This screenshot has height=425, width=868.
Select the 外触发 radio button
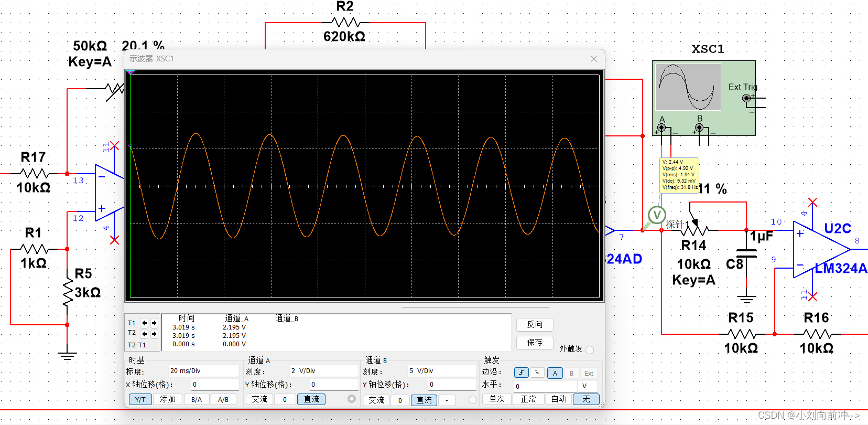coord(590,349)
